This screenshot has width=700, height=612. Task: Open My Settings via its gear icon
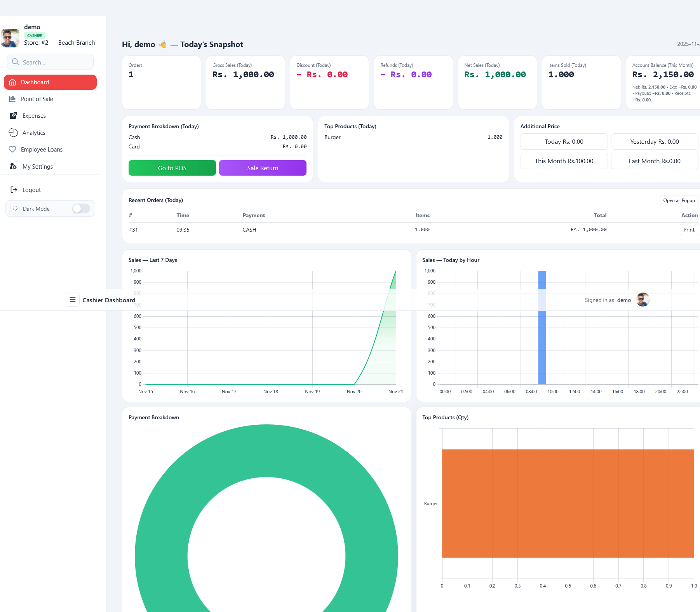(x=13, y=166)
